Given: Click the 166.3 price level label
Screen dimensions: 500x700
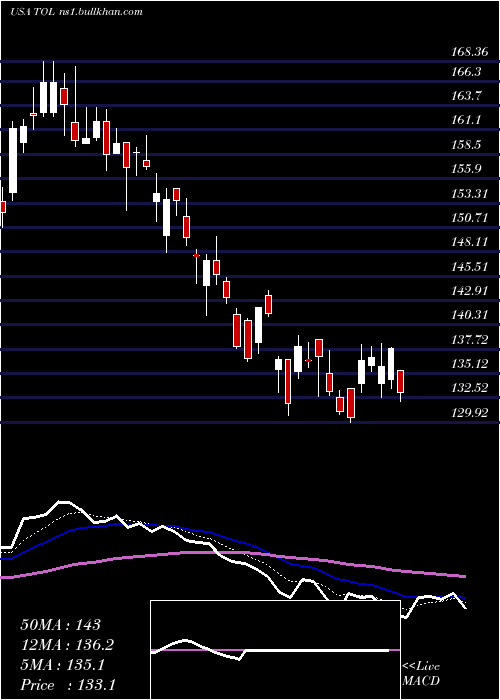Looking at the screenshot, I should pyautogui.click(x=467, y=71).
